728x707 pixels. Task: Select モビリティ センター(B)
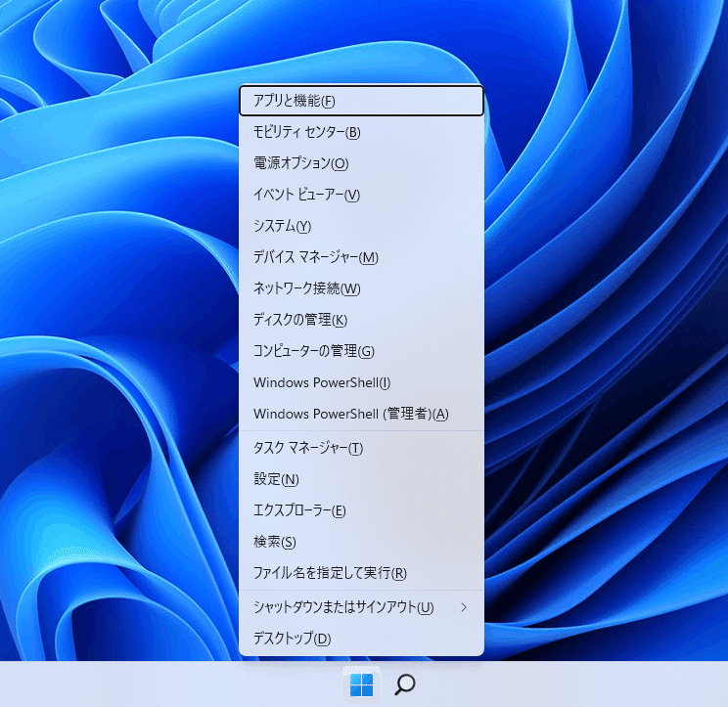361,132
